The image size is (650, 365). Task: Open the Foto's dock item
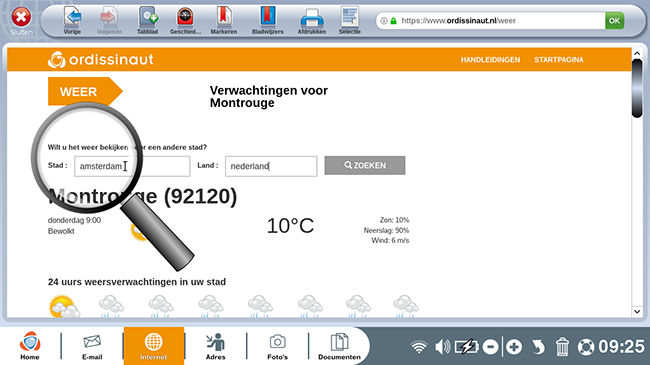click(277, 346)
